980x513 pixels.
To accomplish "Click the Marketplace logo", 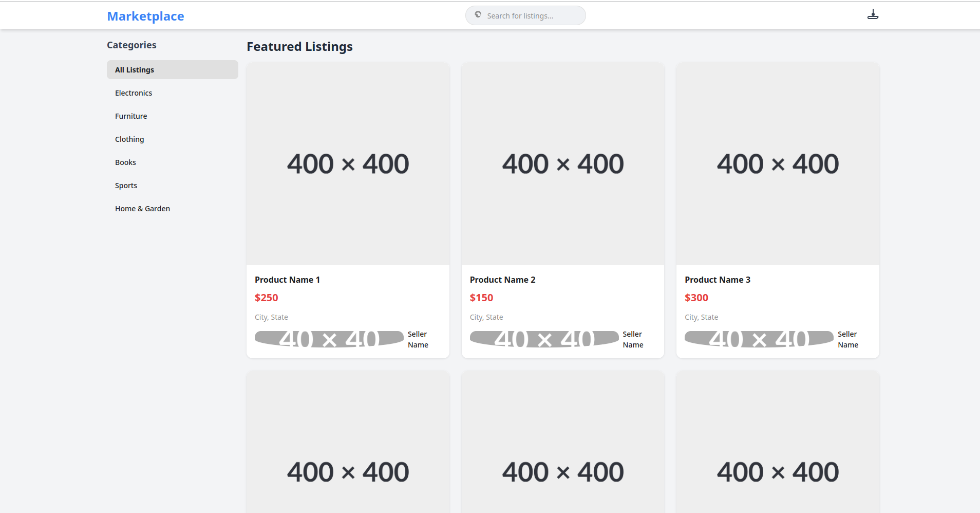I will [145, 16].
